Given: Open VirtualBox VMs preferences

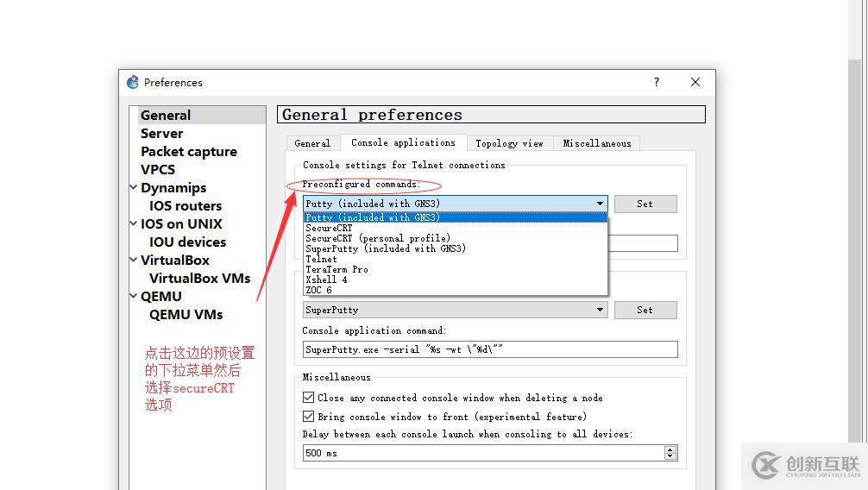Looking at the screenshot, I should tap(200, 278).
